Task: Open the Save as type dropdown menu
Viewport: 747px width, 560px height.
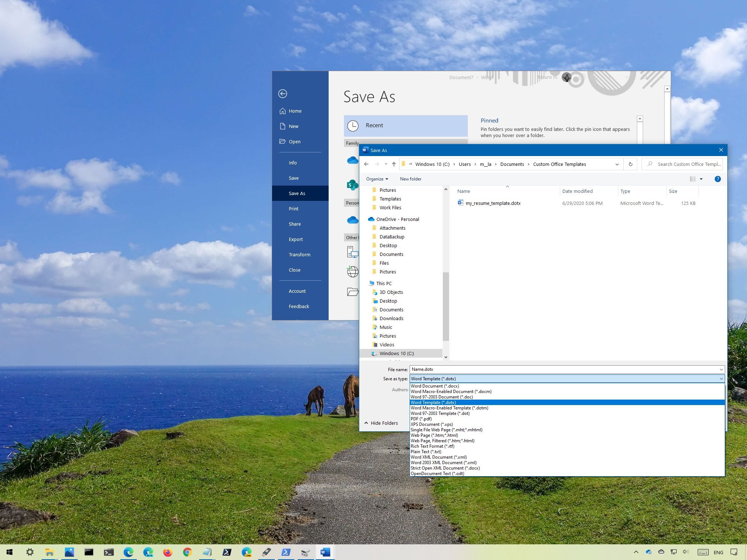Action: [566, 378]
